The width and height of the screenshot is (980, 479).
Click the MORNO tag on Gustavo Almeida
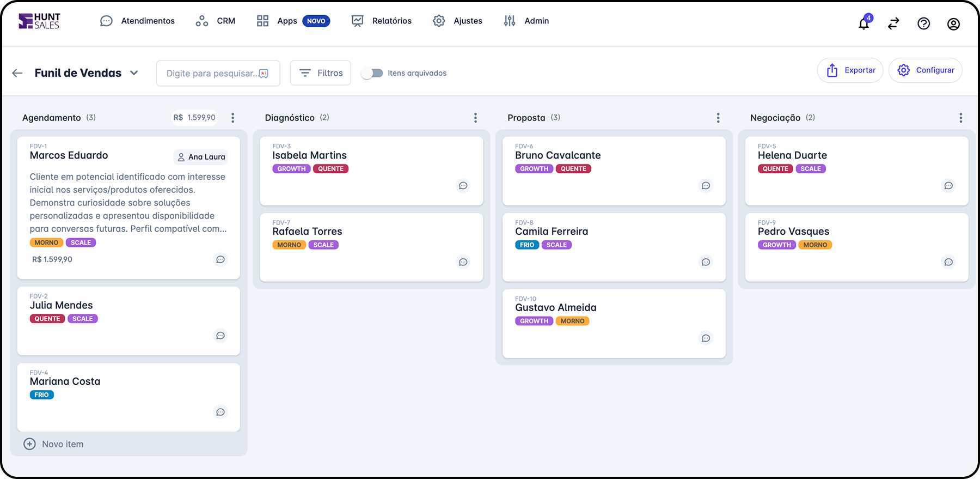[x=573, y=322]
